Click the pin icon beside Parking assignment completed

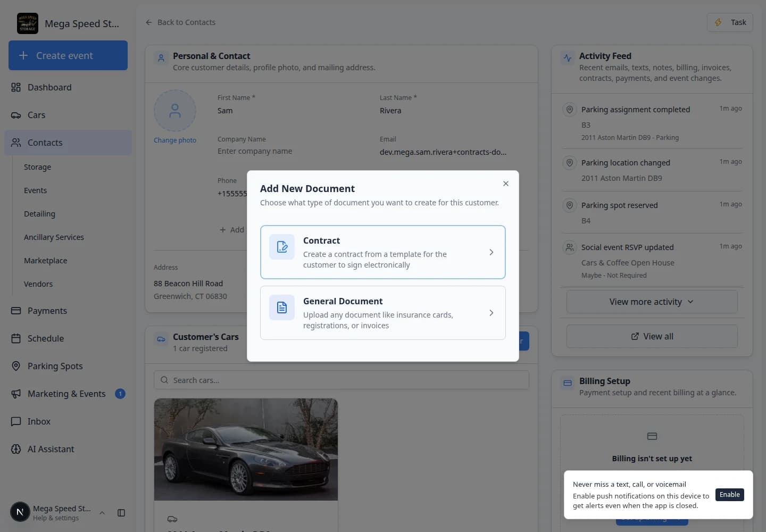[570, 110]
